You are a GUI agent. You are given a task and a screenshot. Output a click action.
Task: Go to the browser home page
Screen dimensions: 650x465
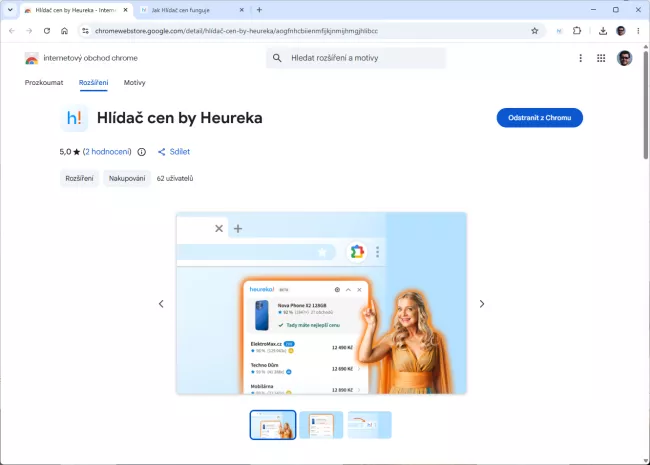pos(64,31)
